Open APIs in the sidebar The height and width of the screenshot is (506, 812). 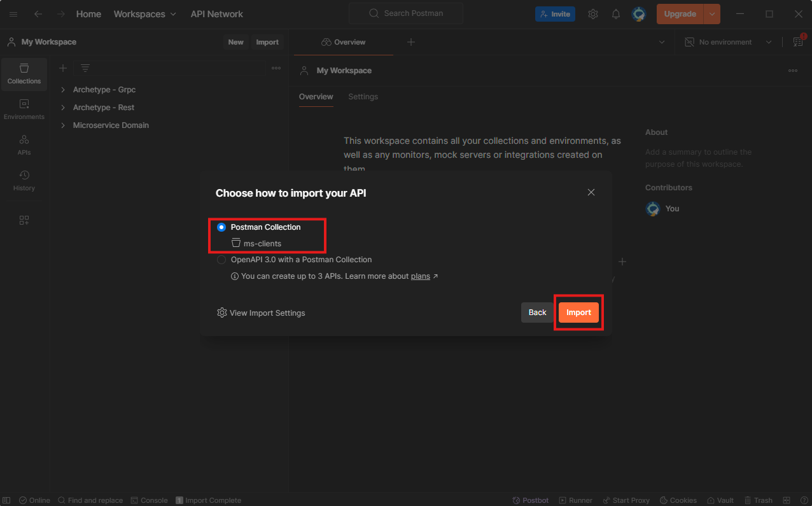pyautogui.click(x=24, y=145)
